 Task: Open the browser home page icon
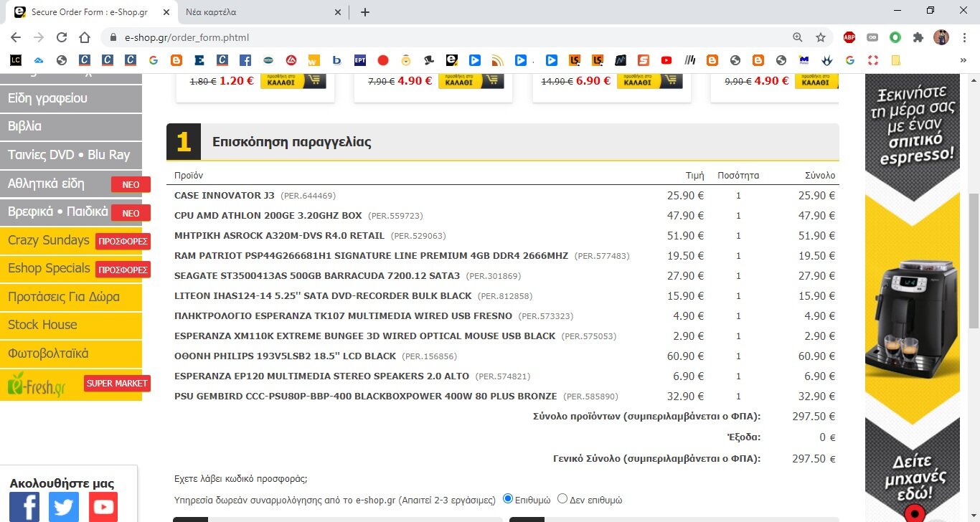[85, 37]
